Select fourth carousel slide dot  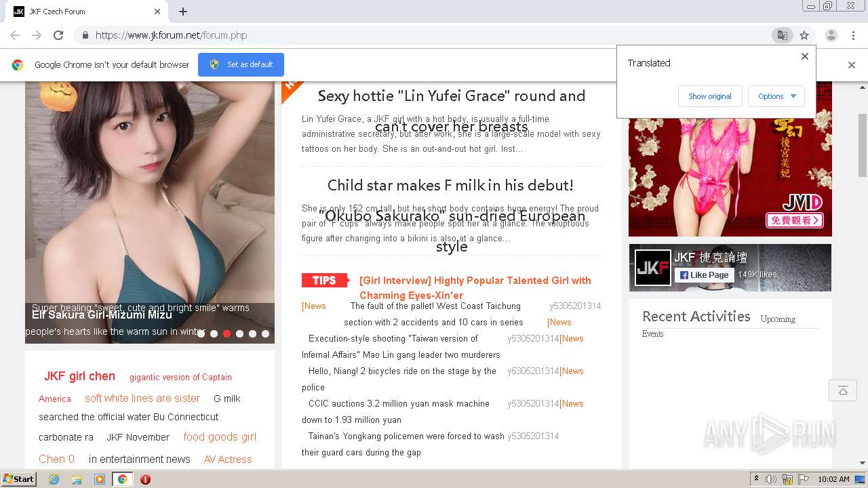[239, 333]
